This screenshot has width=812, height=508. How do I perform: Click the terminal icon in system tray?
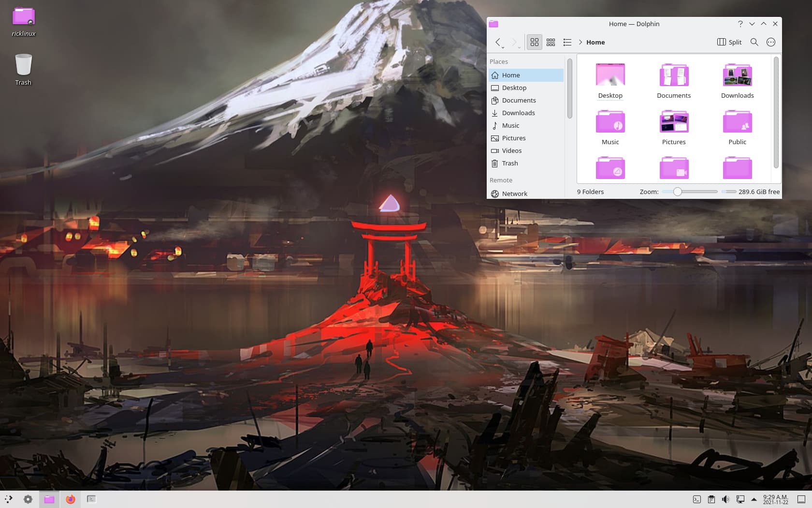(x=697, y=499)
